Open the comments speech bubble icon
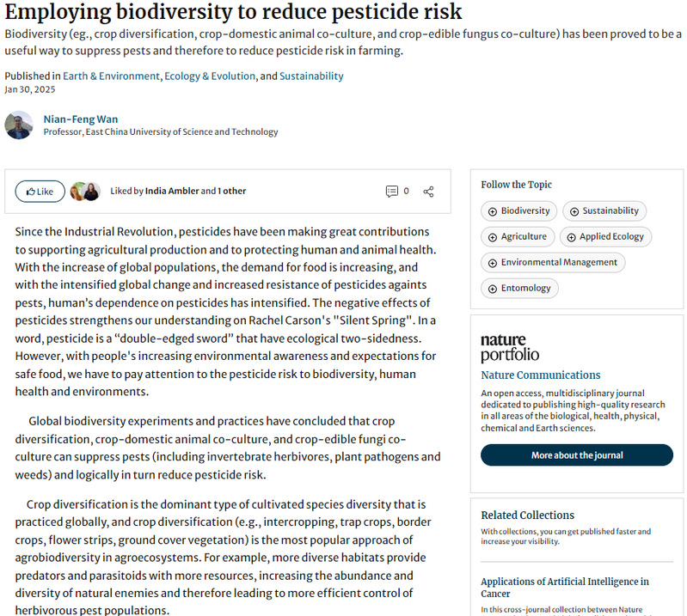 coord(391,191)
